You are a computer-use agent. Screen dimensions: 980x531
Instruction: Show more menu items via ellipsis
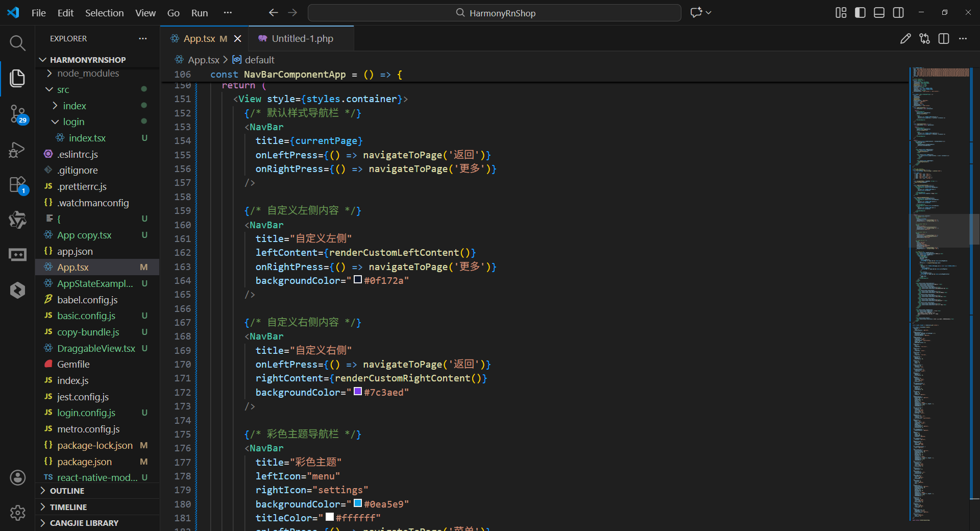click(228, 13)
